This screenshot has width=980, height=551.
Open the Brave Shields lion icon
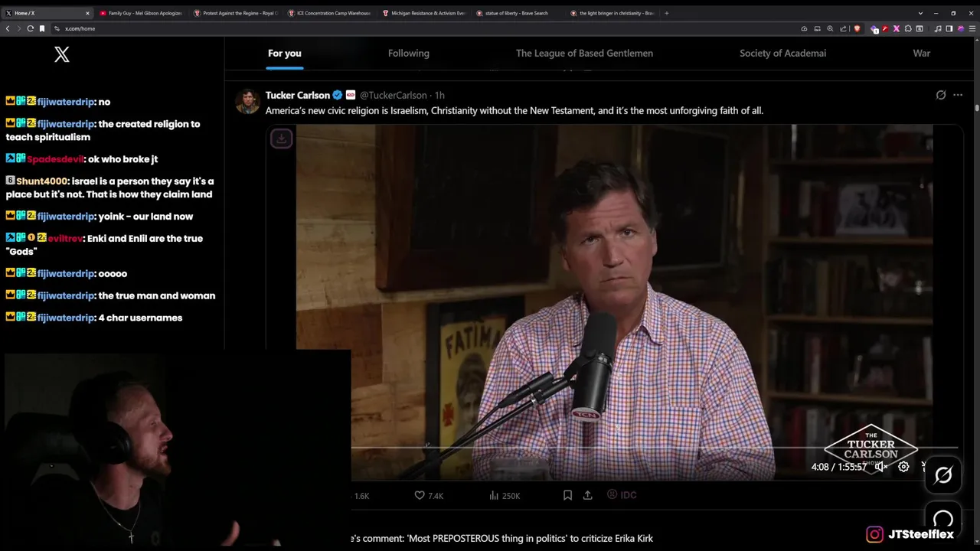(857, 28)
